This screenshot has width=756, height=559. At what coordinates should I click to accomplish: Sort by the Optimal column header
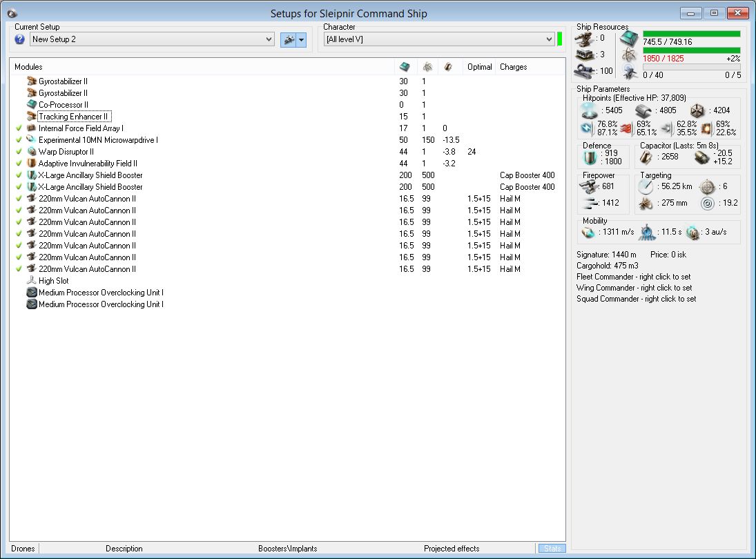point(479,67)
